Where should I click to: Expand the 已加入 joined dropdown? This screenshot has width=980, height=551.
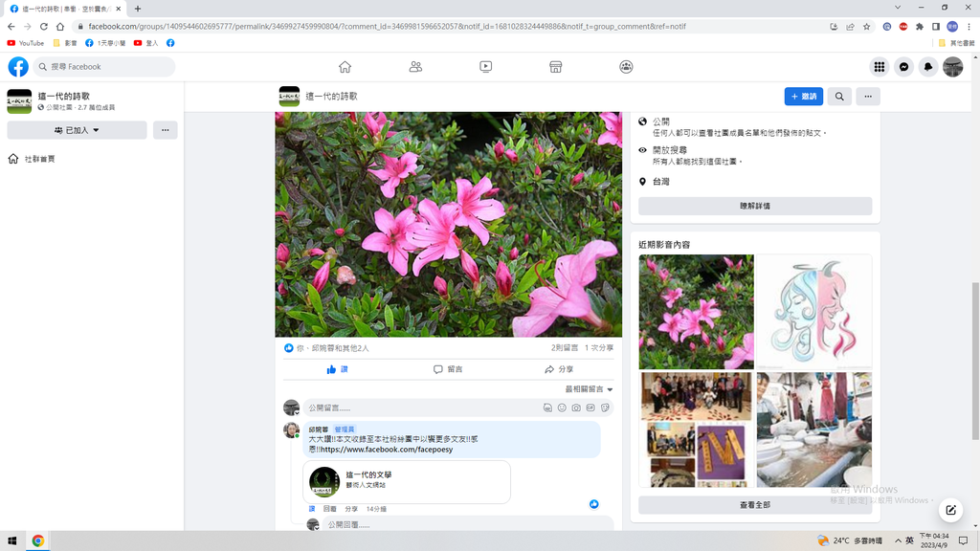[77, 130]
